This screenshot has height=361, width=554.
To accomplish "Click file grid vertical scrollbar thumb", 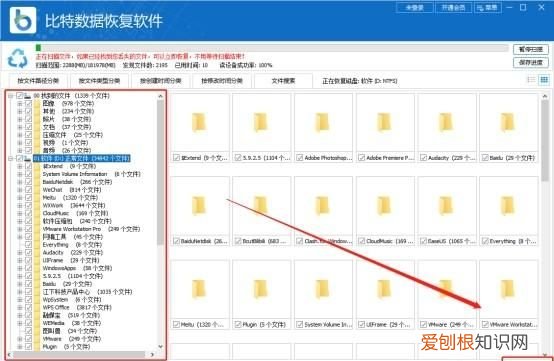I will [545, 140].
